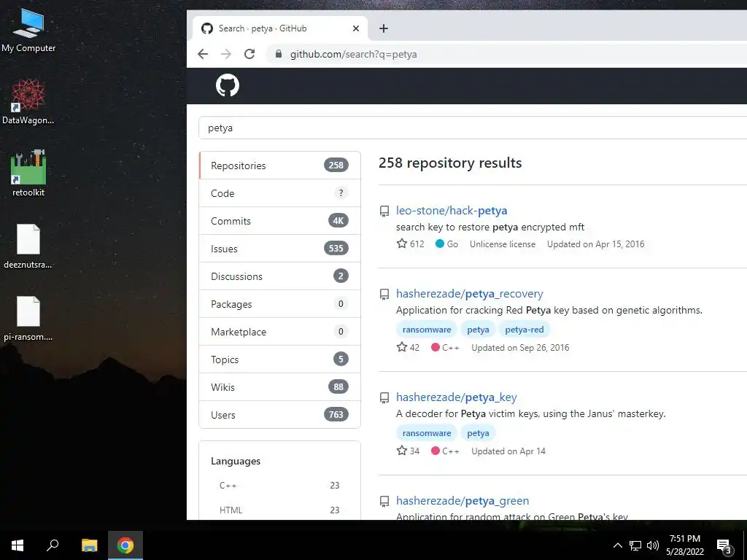Click Go language label on hack-petya
This screenshot has width=747, height=560.
pos(446,244)
